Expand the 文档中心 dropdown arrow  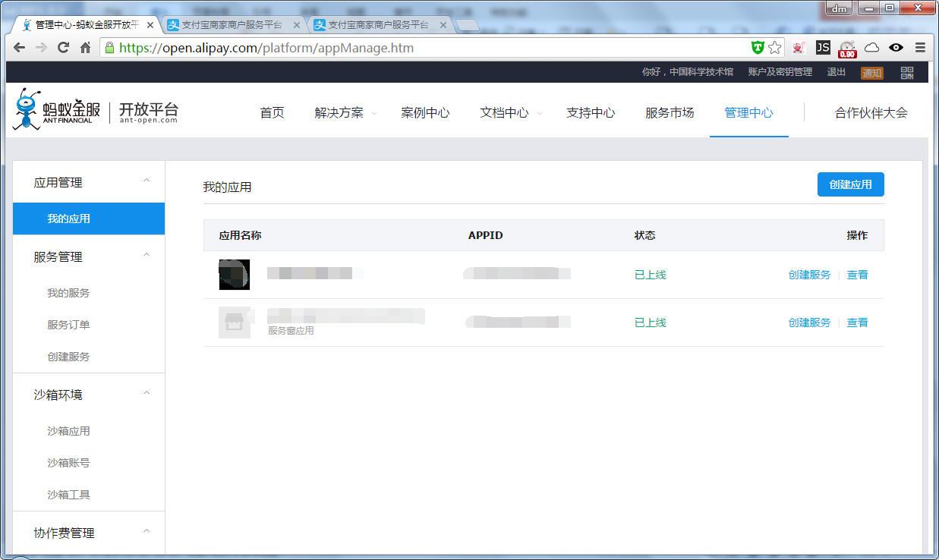coord(539,114)
